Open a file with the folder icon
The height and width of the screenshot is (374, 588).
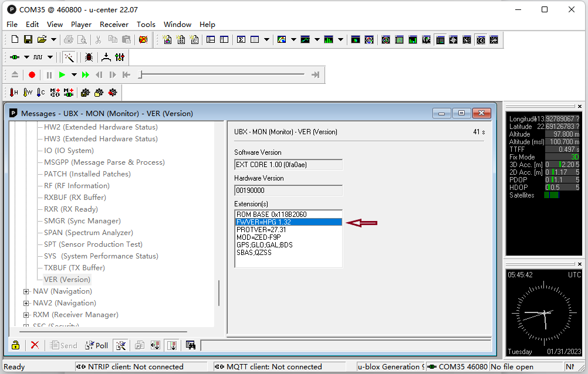point(42,39)
